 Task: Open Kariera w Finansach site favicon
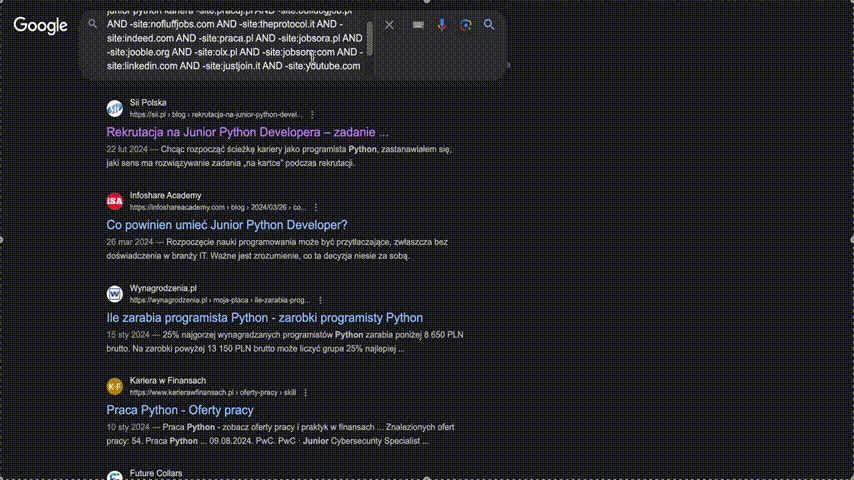[x=114, y=386]
